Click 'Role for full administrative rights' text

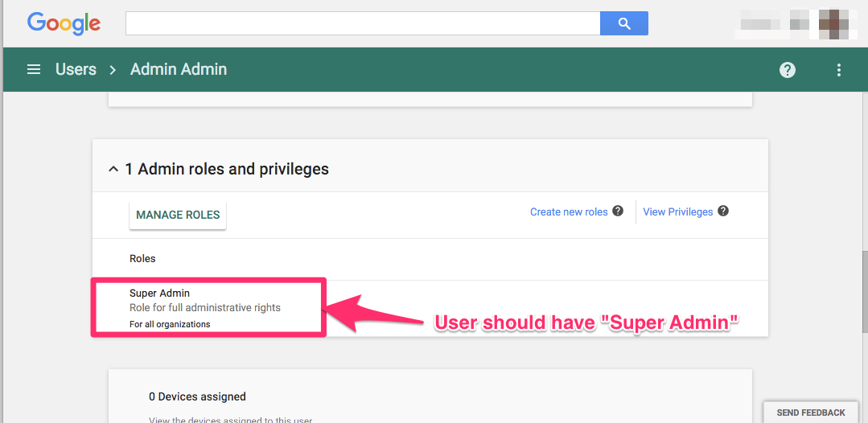click(205, 307)
